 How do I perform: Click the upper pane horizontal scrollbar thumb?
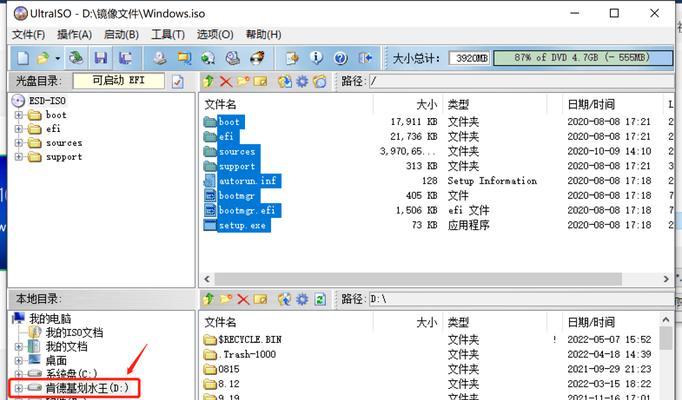[418, 279]
